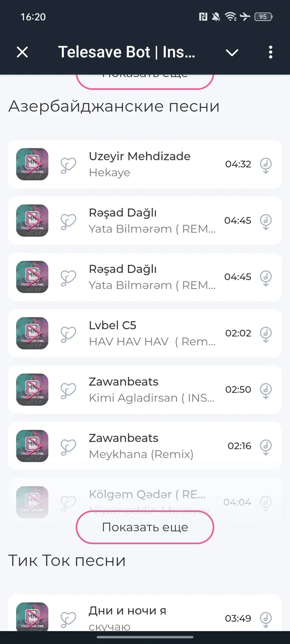290x644 pixels.
Task: Download Zawanbeats Kimi Agladirsan track
Action: (265, 390)
